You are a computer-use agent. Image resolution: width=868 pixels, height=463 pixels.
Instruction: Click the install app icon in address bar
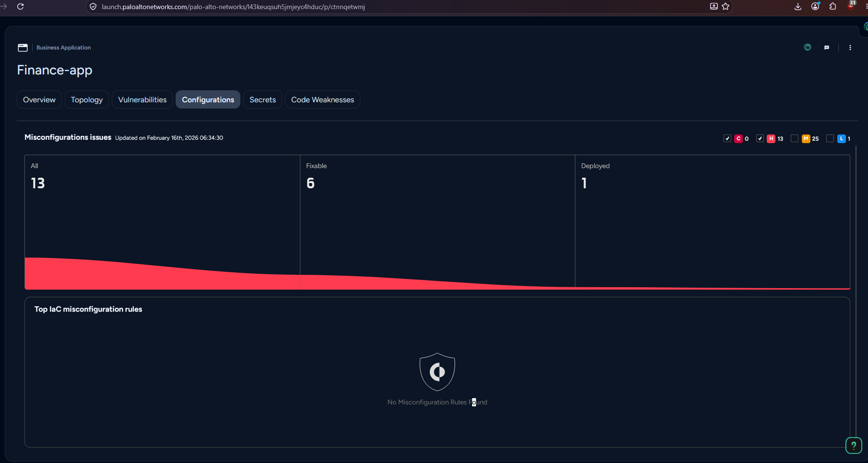pos(713,7)
